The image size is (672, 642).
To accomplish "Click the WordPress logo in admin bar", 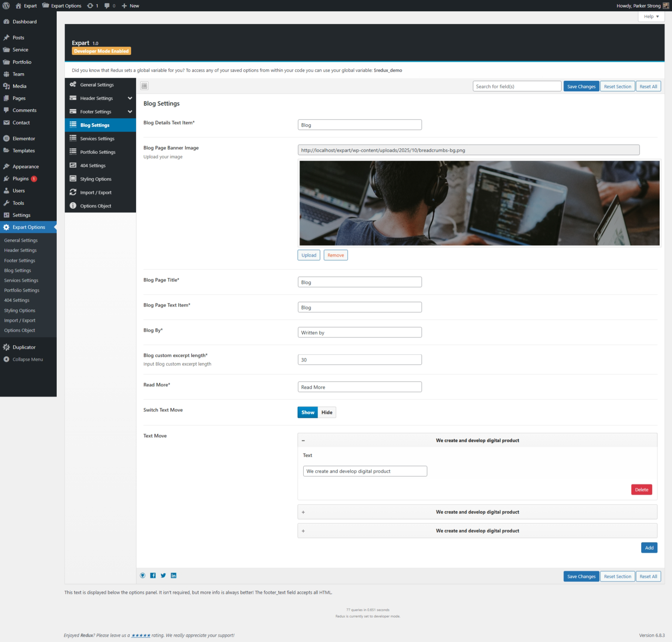I will point(6,6).
